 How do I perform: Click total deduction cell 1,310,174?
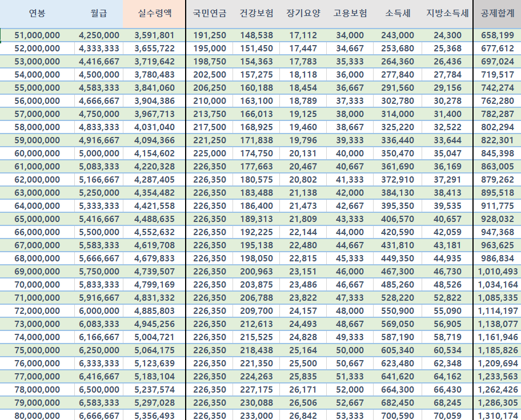[x=498, y=415]
